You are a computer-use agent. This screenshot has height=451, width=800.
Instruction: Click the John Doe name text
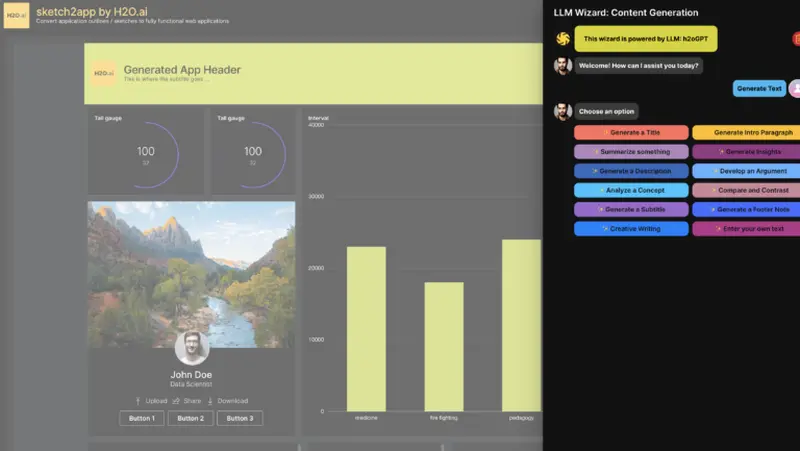tap(191, 375)
